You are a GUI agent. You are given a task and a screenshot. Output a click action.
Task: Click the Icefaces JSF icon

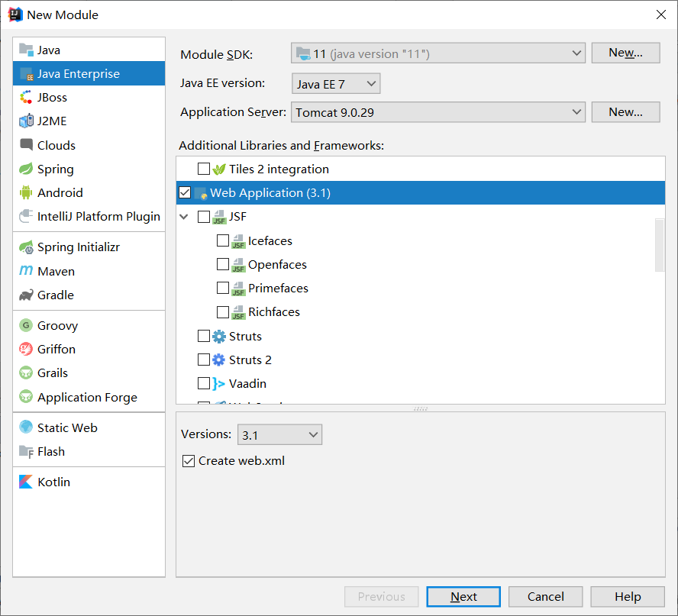point(238,241)
